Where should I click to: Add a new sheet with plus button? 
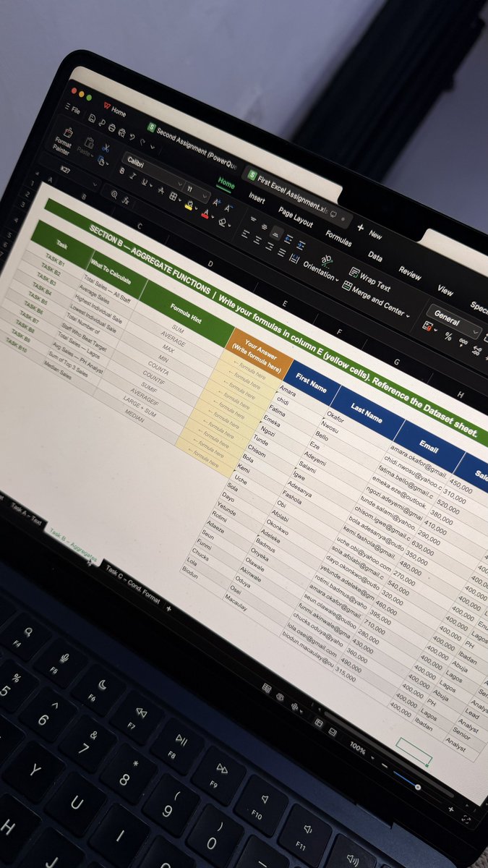point(168,609)
